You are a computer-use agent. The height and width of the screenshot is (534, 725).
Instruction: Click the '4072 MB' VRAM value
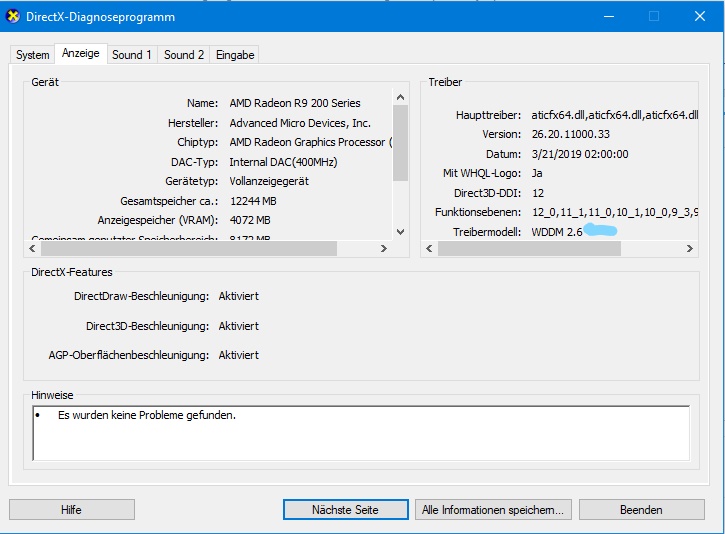click(x=250, y=220)
